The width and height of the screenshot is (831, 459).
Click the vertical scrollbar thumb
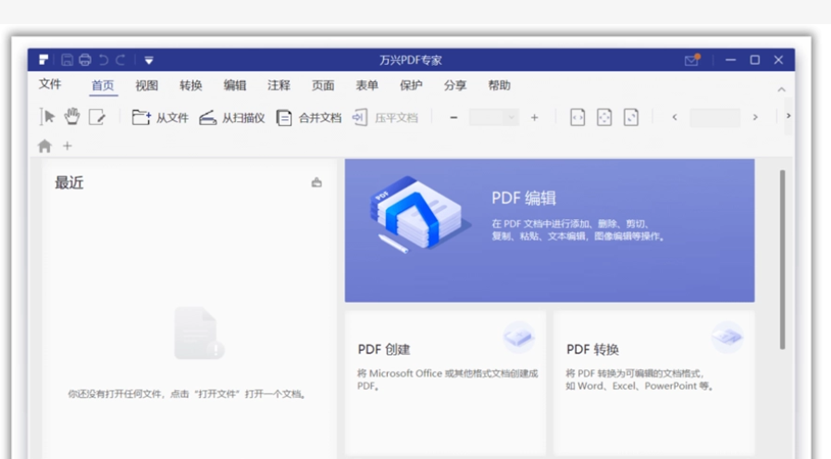pos(782,260)
